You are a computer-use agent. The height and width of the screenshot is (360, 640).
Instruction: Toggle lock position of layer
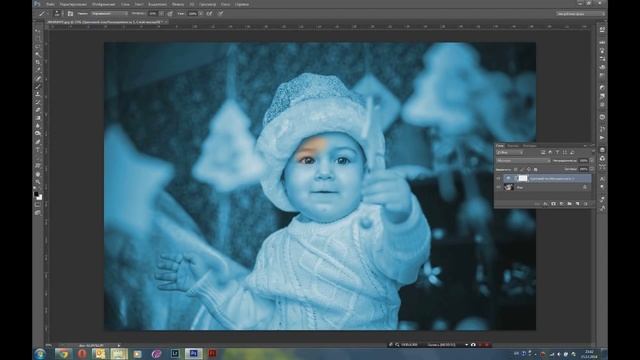coord(529,169)
